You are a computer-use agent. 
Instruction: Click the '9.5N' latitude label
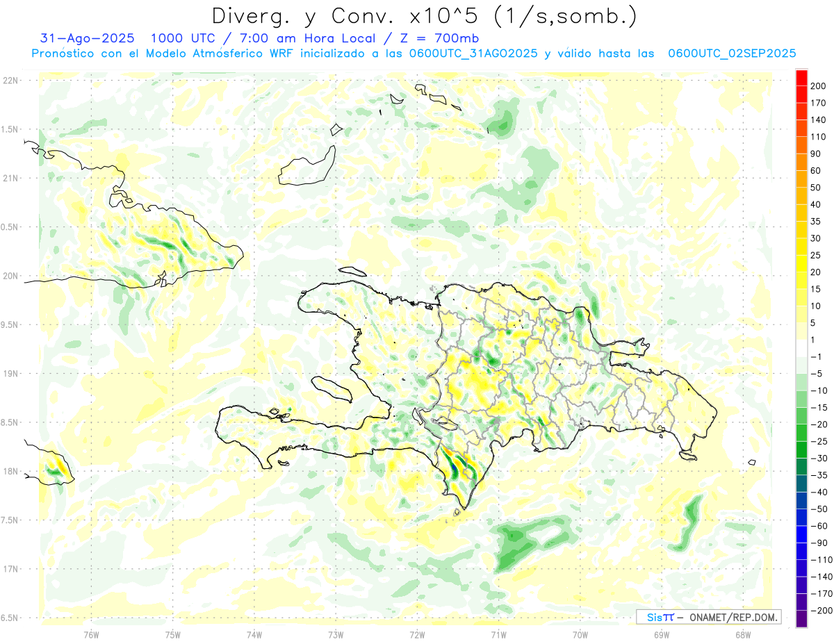(x=9, y=324)
